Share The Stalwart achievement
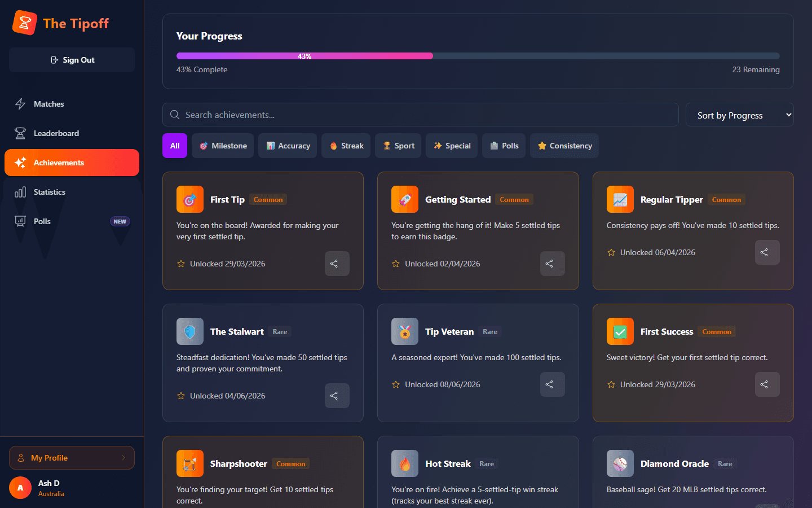This screenshot has width=812, height=508. pos(337,396)
